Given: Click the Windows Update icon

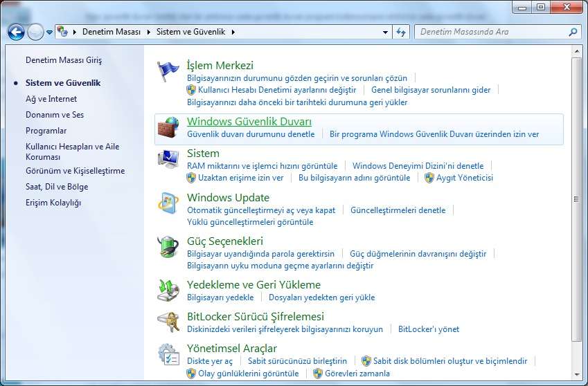Looking at the screenshot, I should point(168,203).
